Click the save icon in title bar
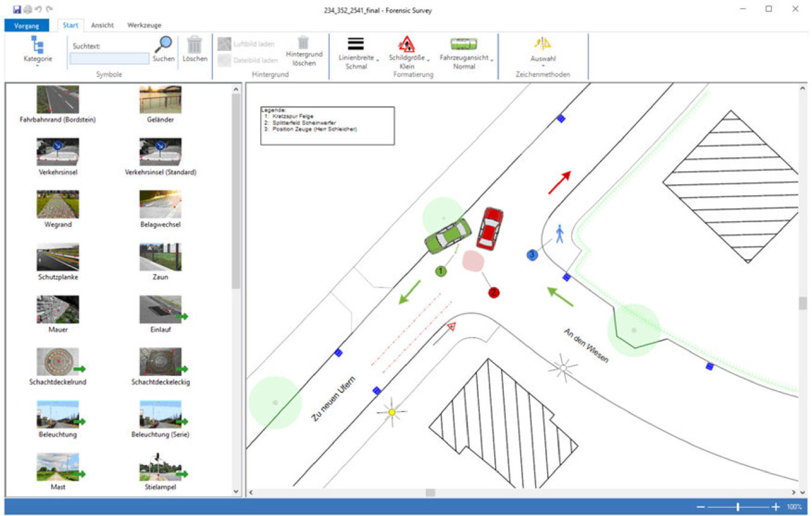812x516 pixels. pyautogui.click(x=17, y=10)
